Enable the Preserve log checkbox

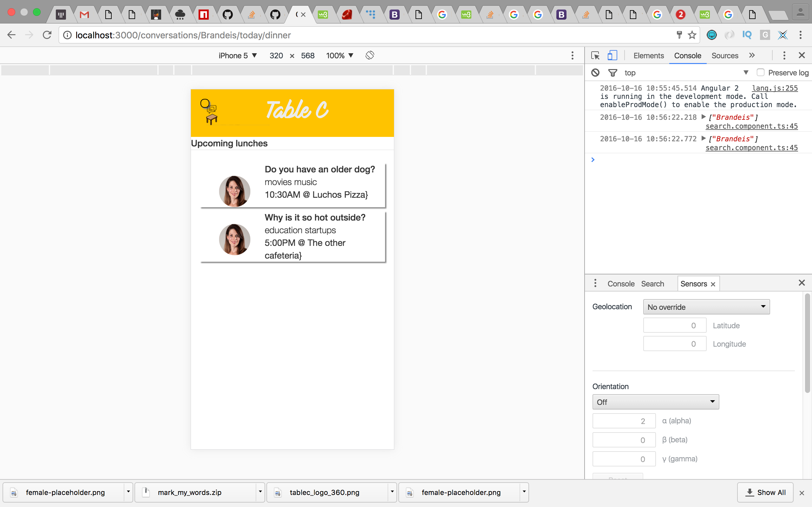pyautogui.click(x=760, y=73)
